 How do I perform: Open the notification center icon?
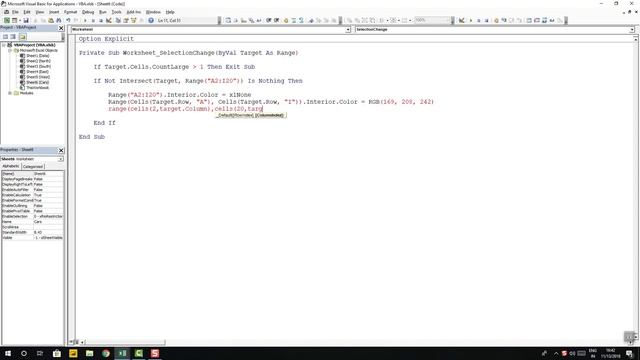pyautogui.click(x=629, y=353)
